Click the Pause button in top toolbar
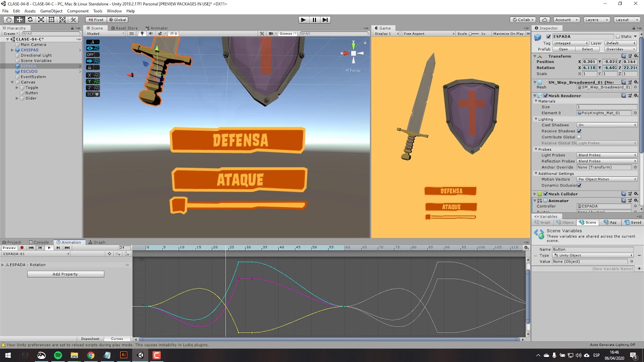 (314, 20)
